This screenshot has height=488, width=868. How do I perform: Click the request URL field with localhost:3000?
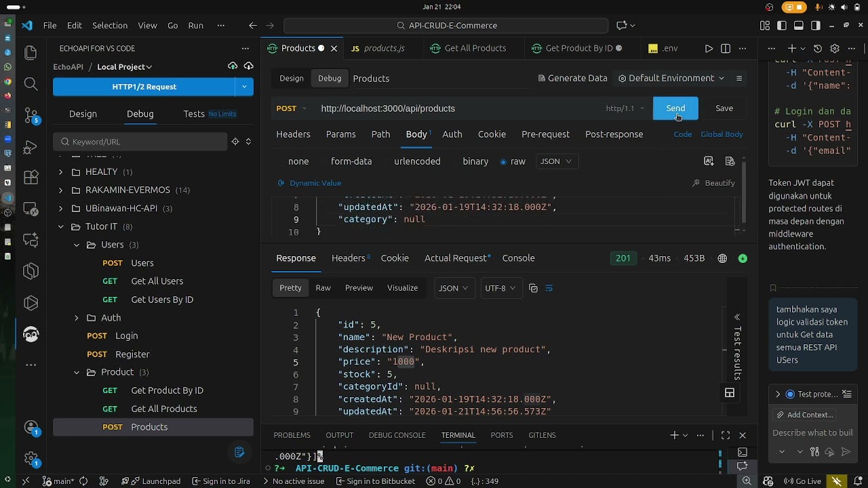pos(458,108)
